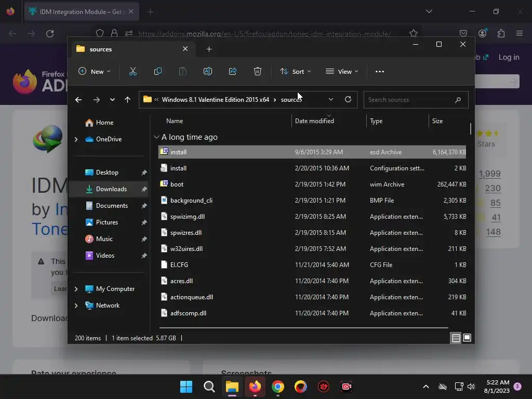Image resolution: width=532 pixels, height=399 pixels.
Task: Click the Cut scissors icon in Explorer toolbar
Action: coord(132,71)
